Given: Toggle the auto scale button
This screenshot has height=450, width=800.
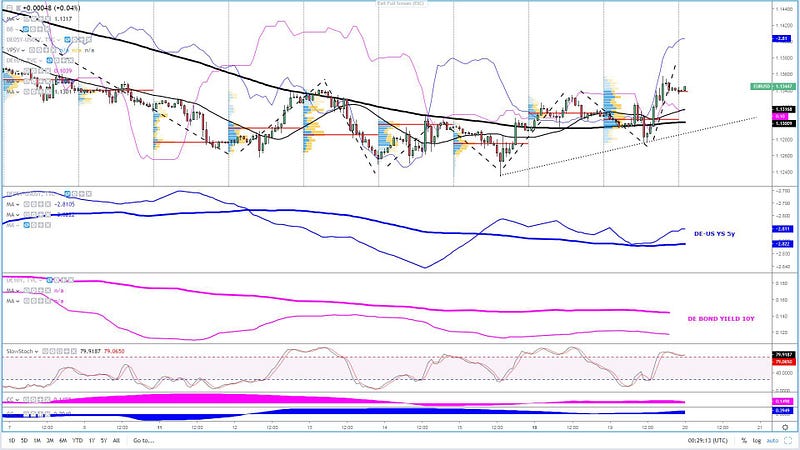Looking at the screenshot, I should [772, 440].
